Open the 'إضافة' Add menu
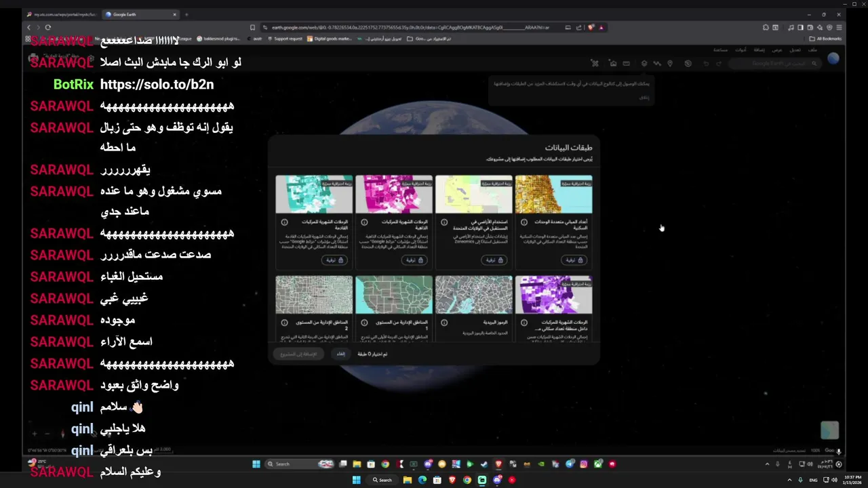868x488 pixels. pos(759,50)
